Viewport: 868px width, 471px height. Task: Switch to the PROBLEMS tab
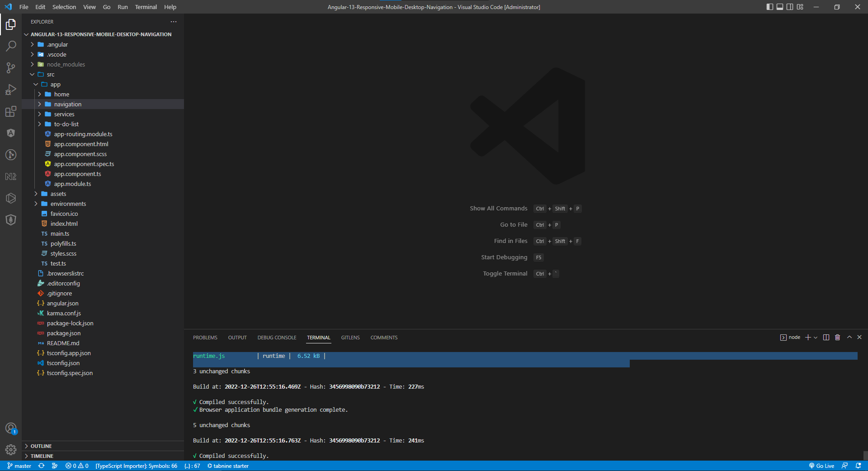point(205,337)
